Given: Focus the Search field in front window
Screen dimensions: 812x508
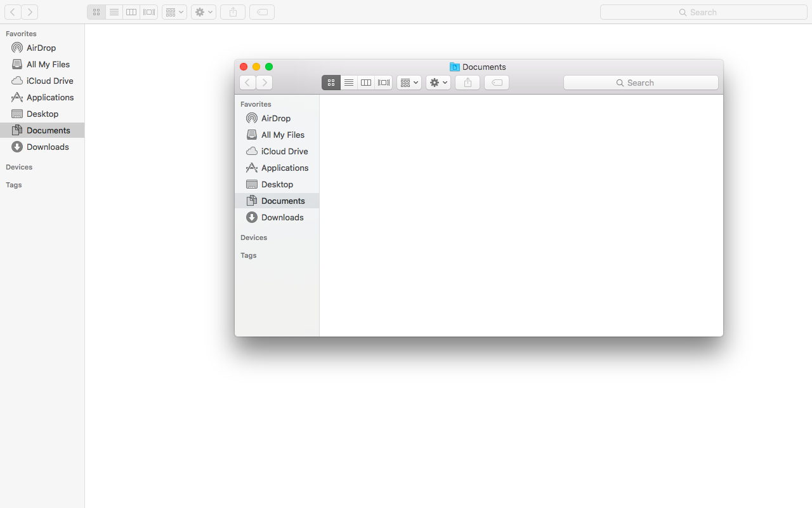Looking at the screenshot, I should click(x=641, y=83).
